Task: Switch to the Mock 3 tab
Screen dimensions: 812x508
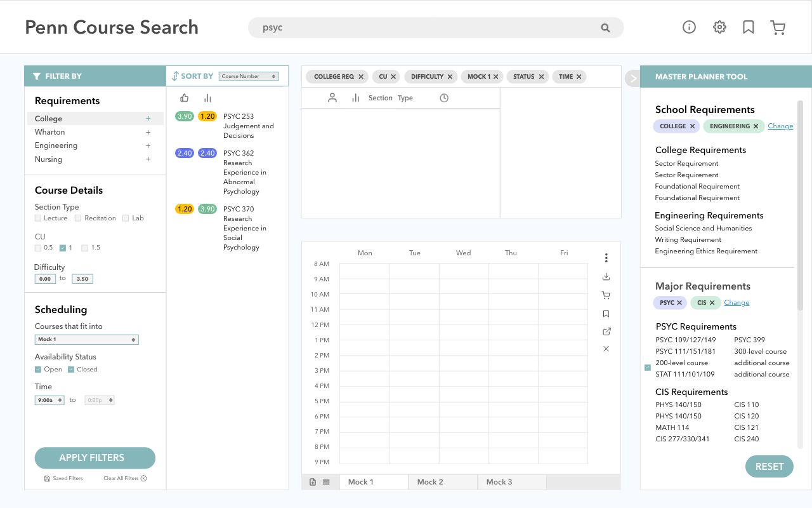Action: pos(512,482)
